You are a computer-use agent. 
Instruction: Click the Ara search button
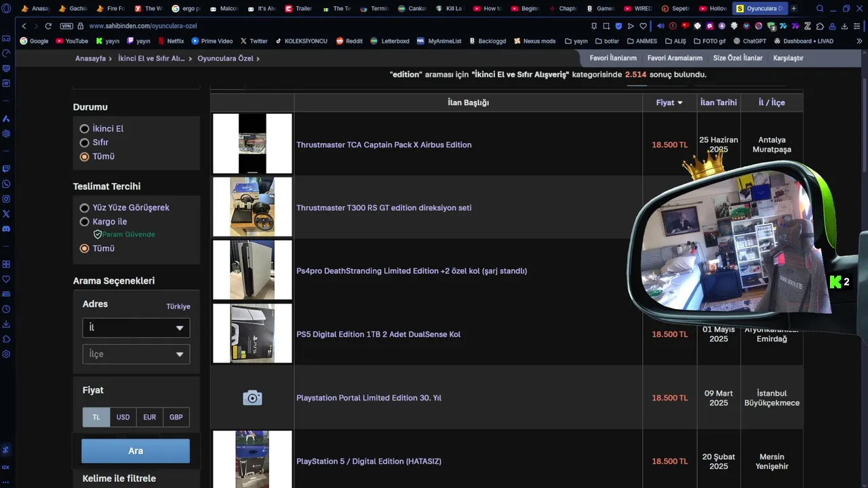point(136,451)
